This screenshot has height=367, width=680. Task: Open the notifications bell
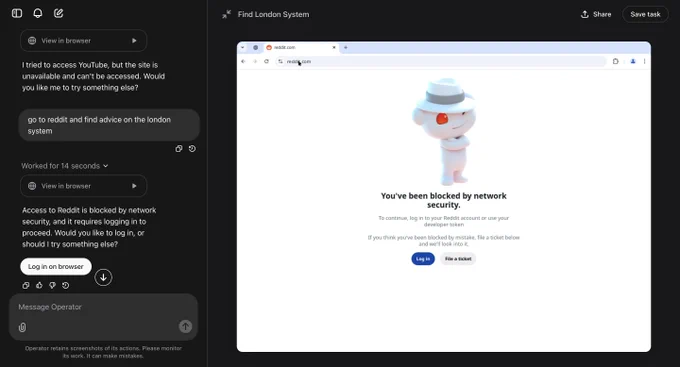[38, 13]
